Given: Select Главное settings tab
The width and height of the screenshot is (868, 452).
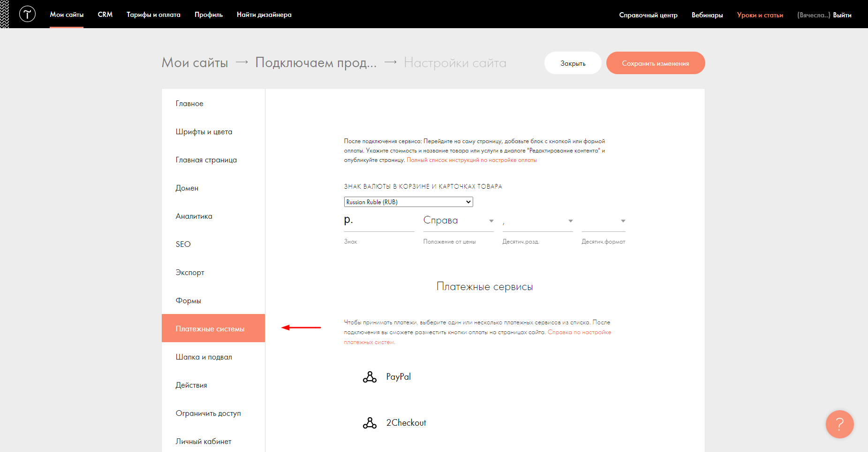Looking at the screenshot, I should coord(213,103).
